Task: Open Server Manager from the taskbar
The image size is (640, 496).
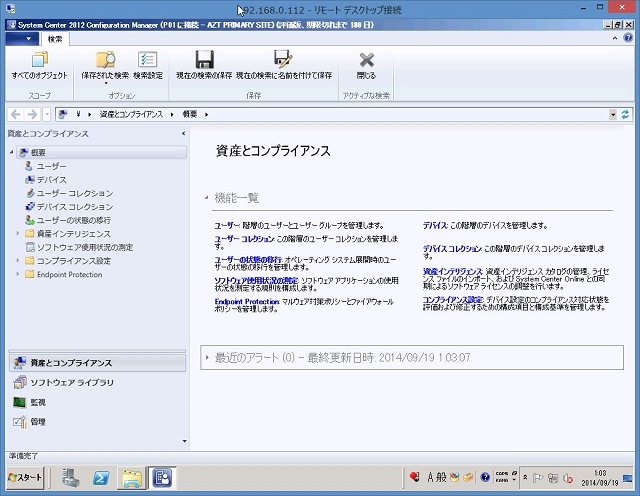Action: click(x=71, y=478)
